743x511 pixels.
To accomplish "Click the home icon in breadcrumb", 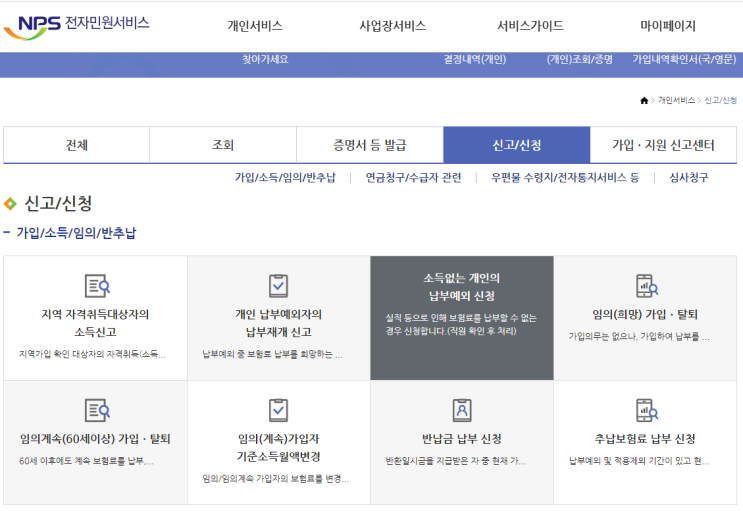I will (644, 100).
